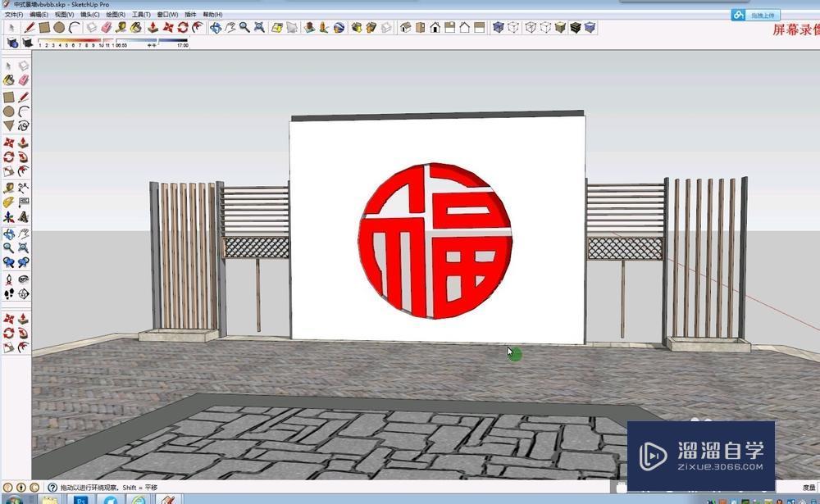Click Zoom Extents in top toolbar
The width and height of the screenshot is (820, 504).
pos(259,27)
